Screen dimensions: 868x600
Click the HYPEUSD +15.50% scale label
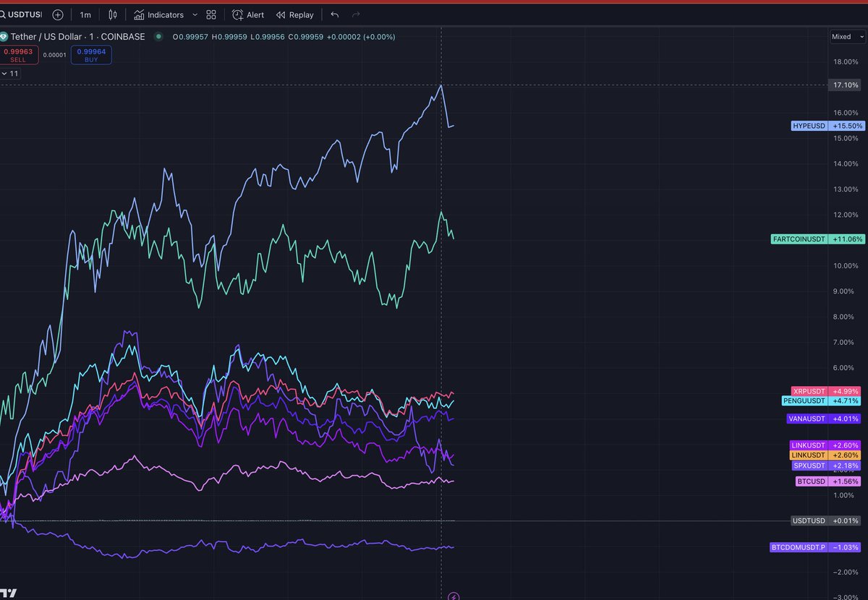[827, 126]
